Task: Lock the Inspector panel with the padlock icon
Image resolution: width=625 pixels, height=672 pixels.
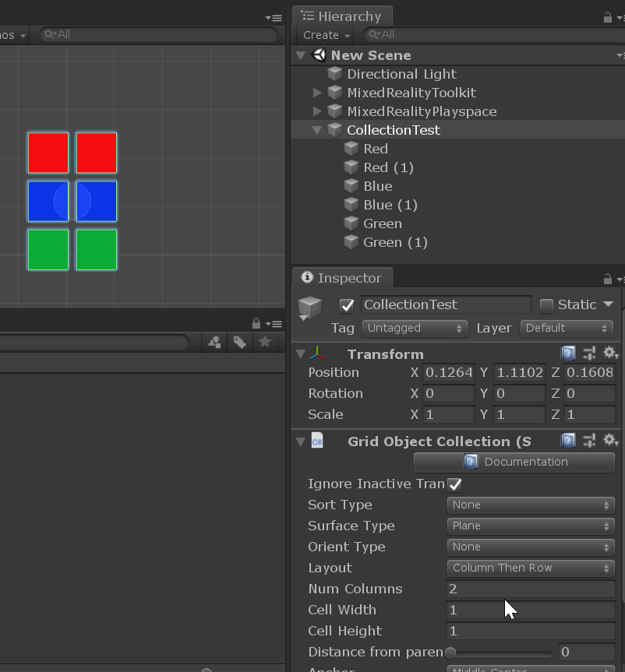Action: click(606, 278)
